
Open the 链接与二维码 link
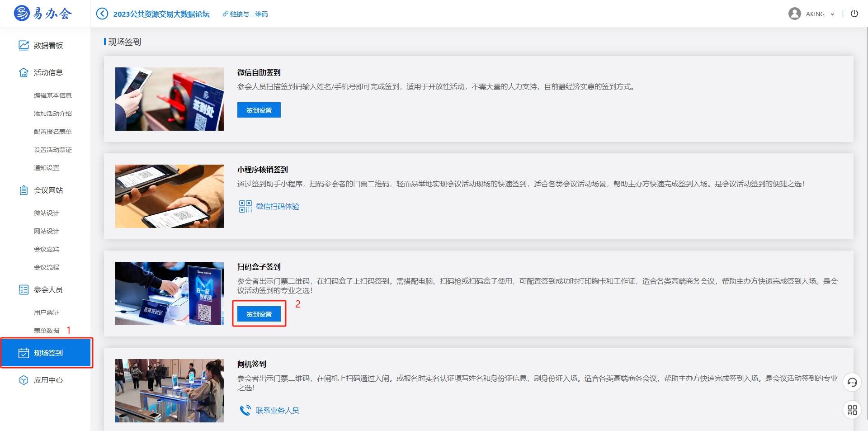pos(245,14)
